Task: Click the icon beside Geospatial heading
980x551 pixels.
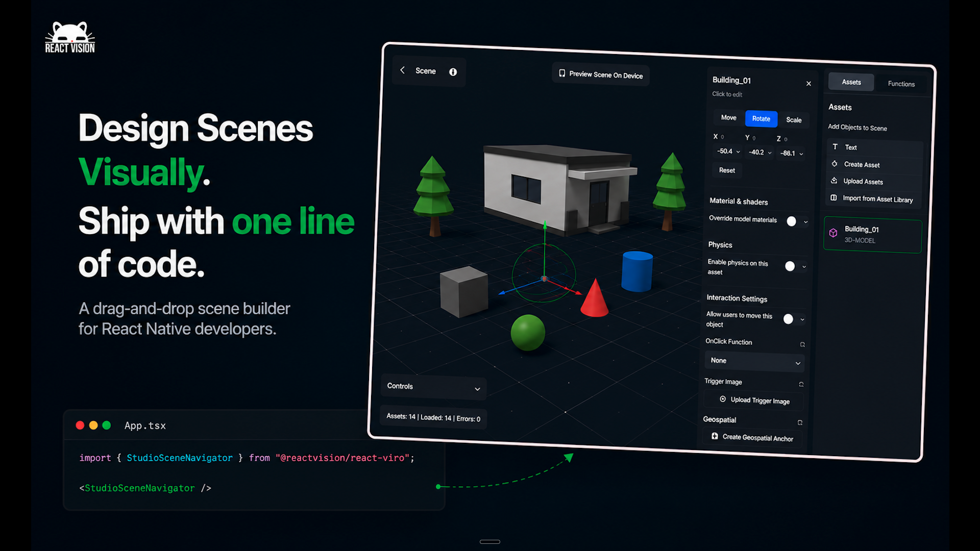Action: pos(800,422)
